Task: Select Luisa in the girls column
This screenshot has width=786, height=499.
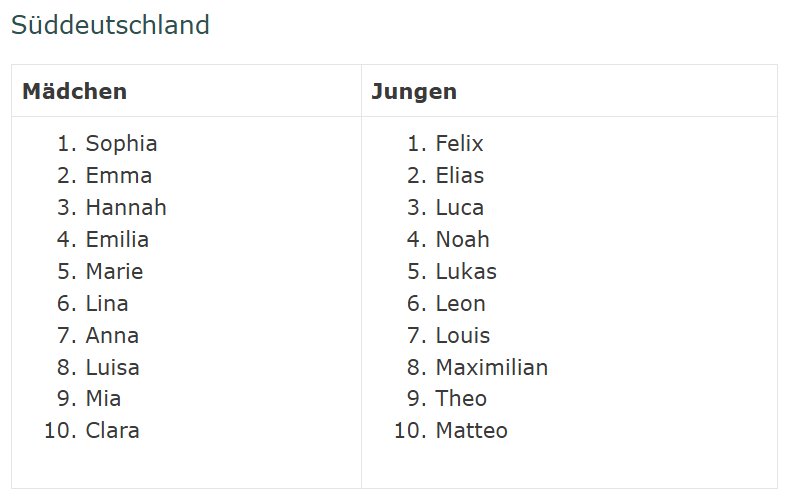Action: [112, 368]
